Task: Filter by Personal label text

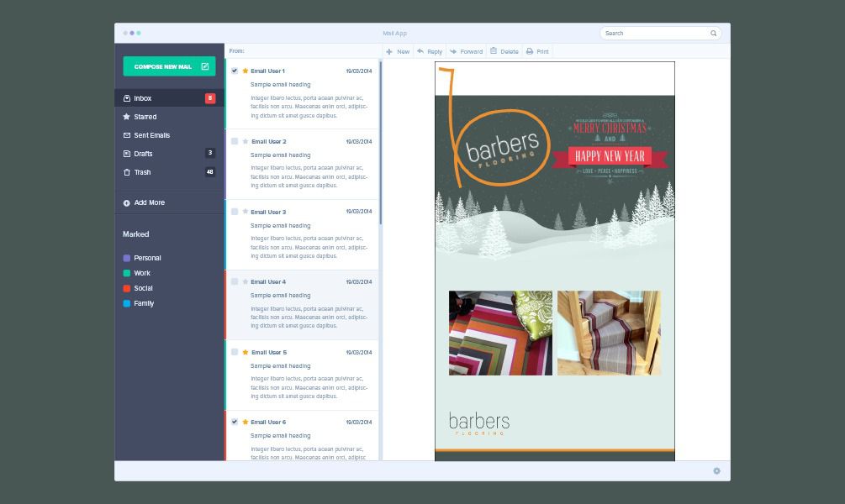Action: click(147, 258)
